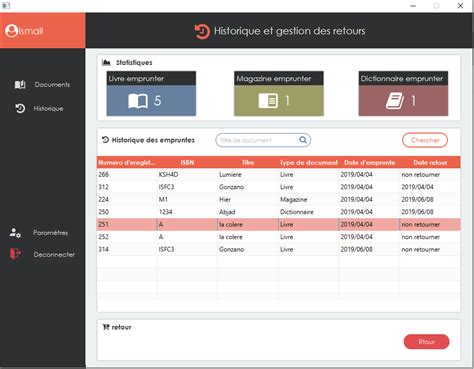Click the magnifier icon in search field
The height and width of the screenshot is (369, 474).
(303, 140)
